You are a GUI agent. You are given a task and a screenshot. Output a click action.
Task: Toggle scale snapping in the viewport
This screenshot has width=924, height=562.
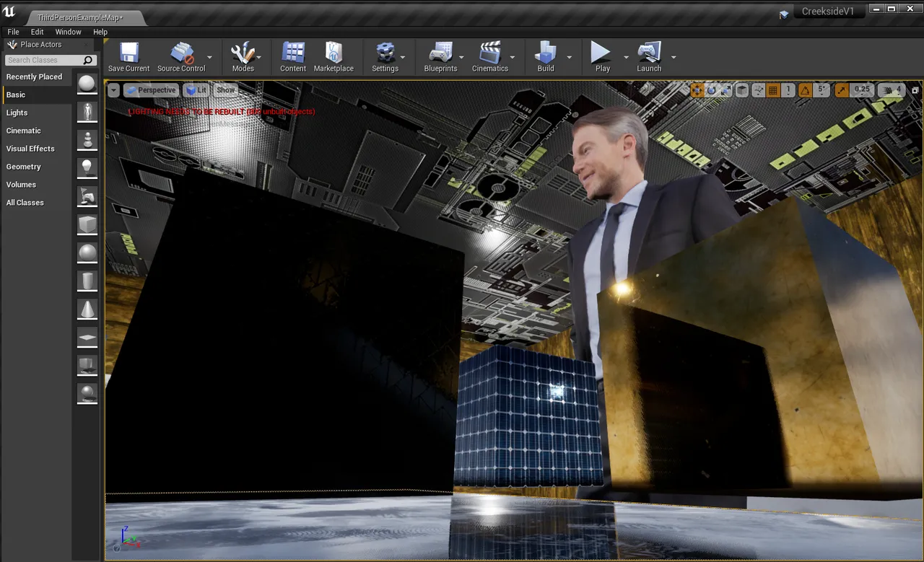[842, 90]
